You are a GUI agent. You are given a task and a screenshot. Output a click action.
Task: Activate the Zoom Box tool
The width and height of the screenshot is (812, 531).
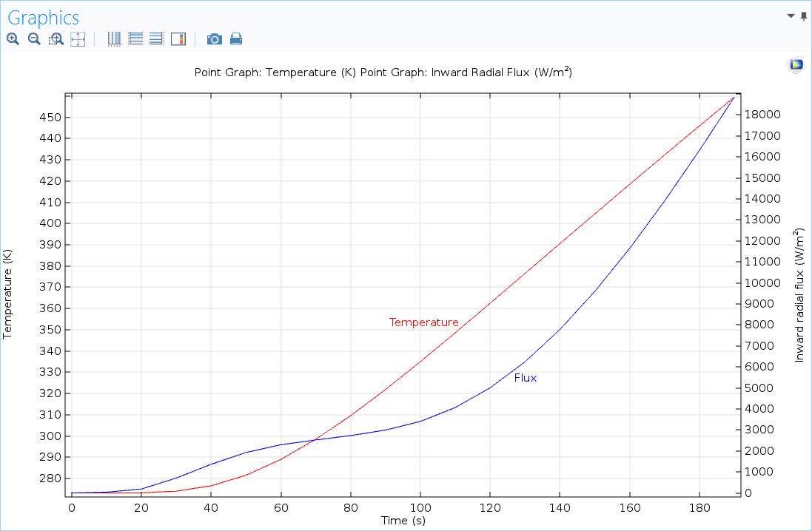click(x=56, y=39)
